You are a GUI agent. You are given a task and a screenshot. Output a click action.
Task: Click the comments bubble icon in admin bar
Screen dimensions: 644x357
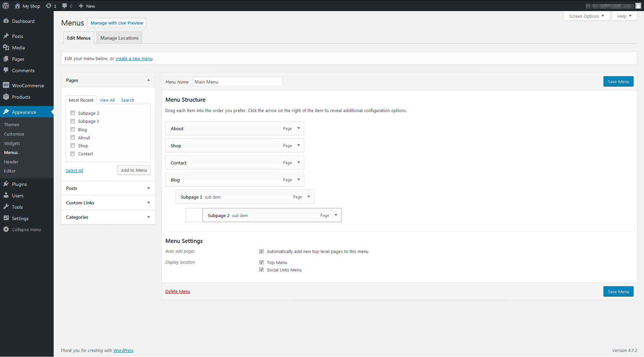click(65, 6)
